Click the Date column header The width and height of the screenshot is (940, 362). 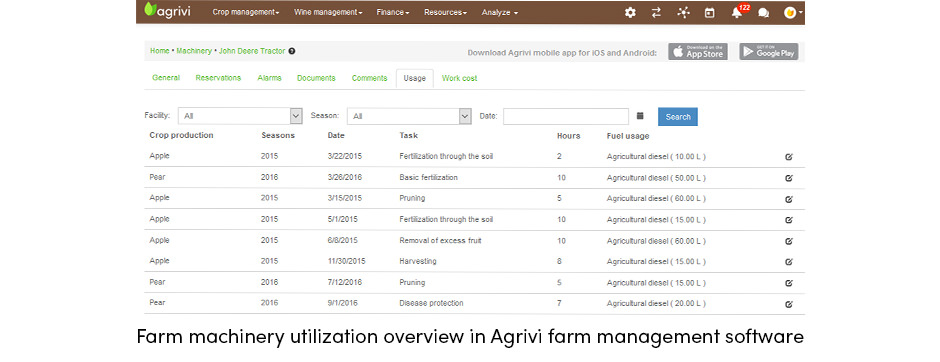pos(336,135)
